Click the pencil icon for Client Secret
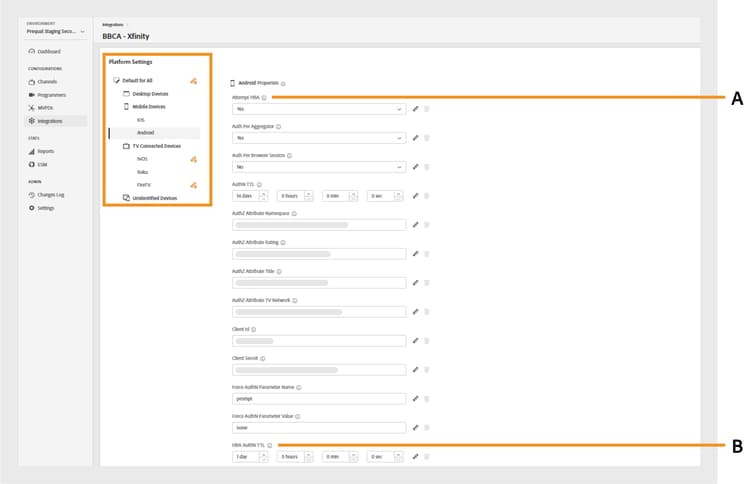Viewport: 750px width, 484px height. coord(415,370)
